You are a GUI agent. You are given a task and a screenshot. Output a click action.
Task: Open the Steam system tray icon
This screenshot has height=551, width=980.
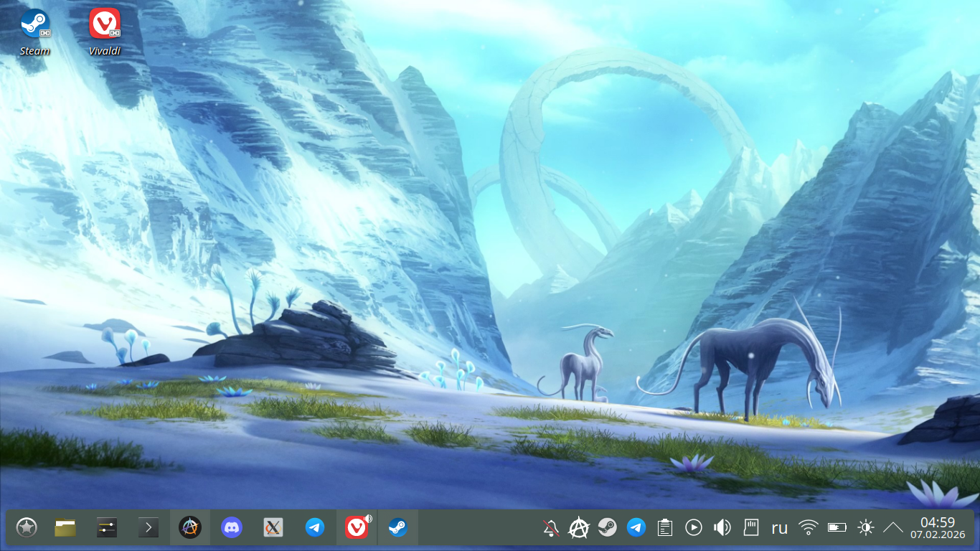pos(608,528)
